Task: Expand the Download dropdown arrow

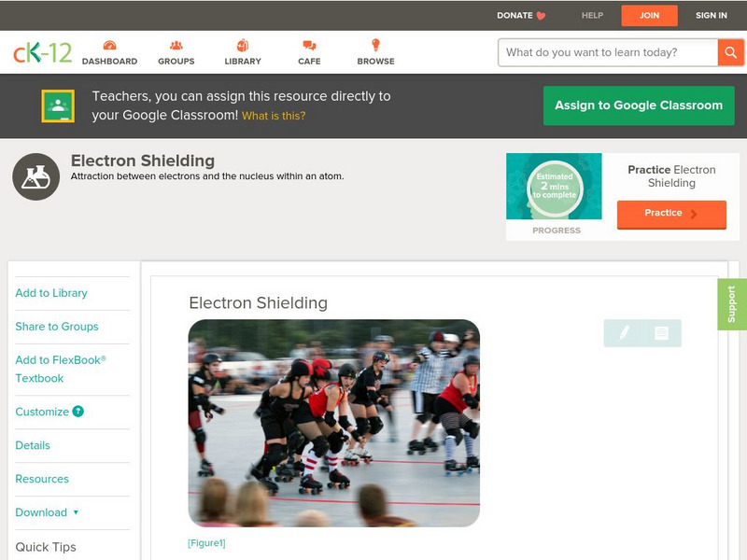Action: tap(76, 512)
